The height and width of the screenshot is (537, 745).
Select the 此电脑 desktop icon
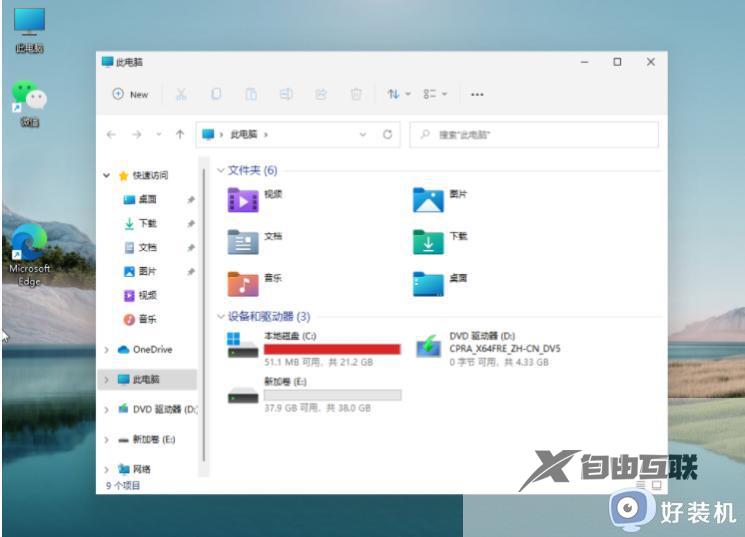29,29
